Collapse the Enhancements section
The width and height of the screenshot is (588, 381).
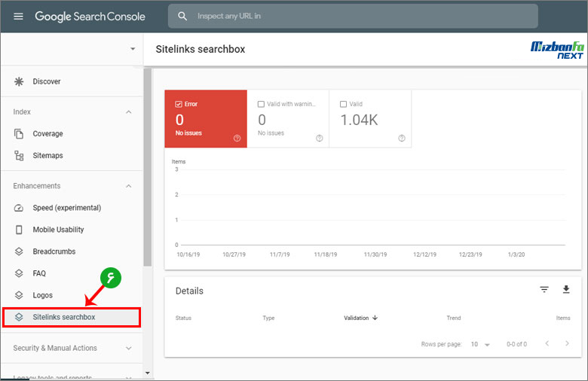pos(129,186)
